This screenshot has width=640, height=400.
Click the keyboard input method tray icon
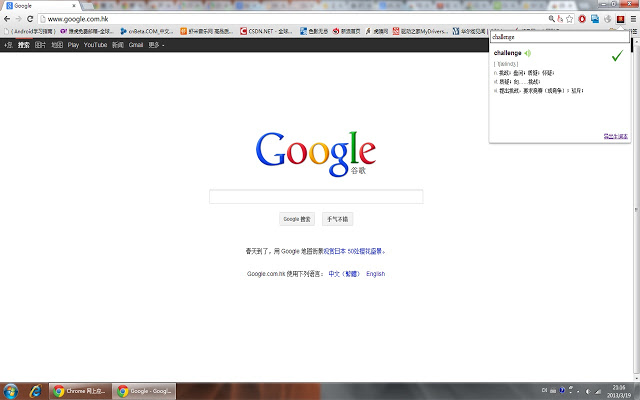click(x=553, y=391)
